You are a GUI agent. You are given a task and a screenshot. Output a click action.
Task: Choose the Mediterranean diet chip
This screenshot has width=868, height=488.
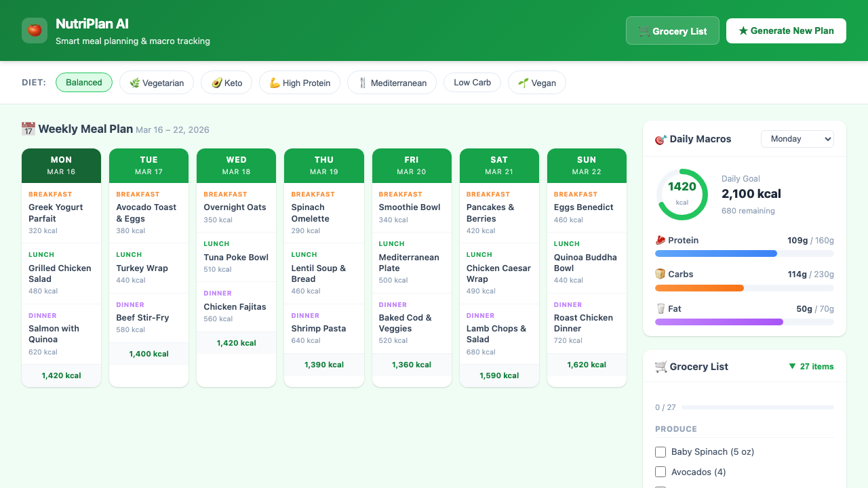click(391, 83)
